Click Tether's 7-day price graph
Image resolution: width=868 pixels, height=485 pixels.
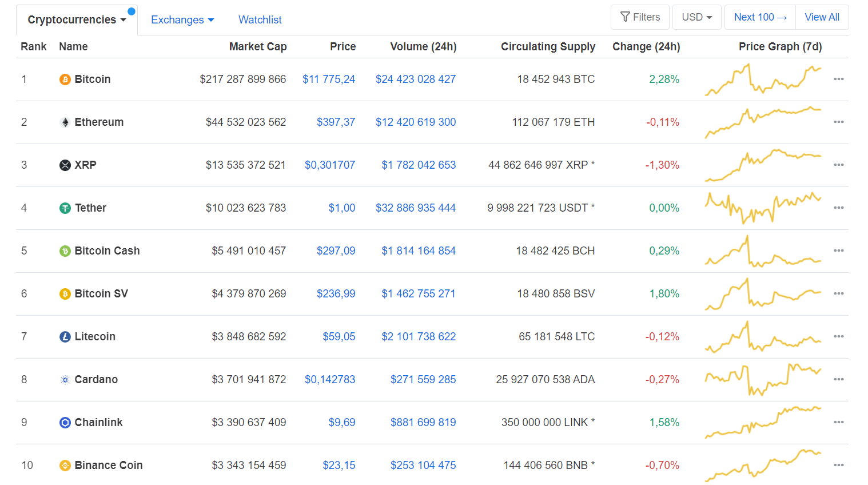pyautogui.click(x=763, y=208)
